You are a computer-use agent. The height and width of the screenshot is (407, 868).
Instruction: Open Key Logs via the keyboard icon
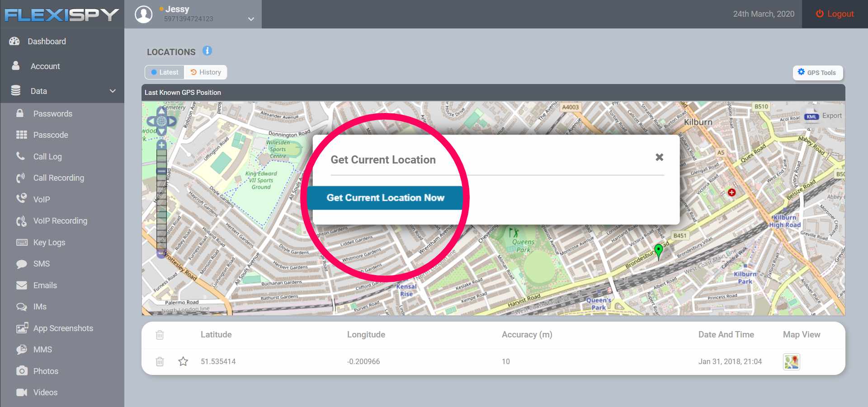(22, 243)
